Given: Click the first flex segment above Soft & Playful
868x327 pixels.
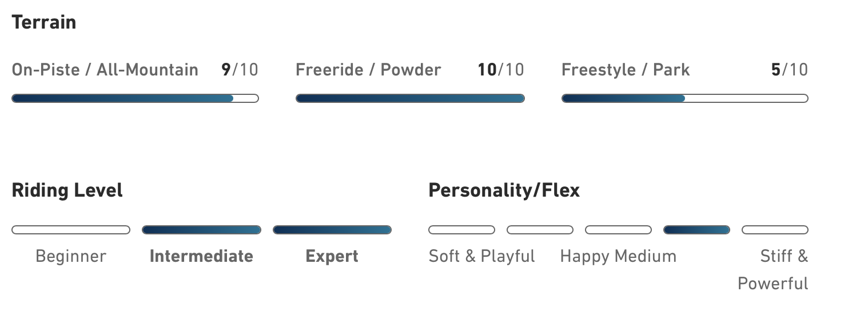Looking at the screenshot, I should point(461,230).
